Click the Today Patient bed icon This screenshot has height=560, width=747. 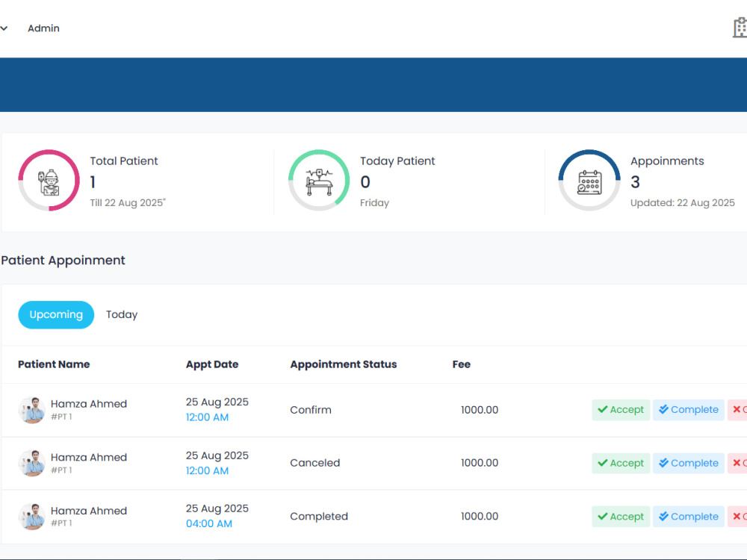[x=319, y=181]
